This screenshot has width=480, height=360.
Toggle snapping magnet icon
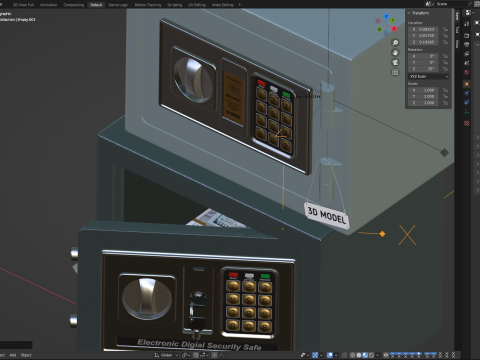(196, 355)
